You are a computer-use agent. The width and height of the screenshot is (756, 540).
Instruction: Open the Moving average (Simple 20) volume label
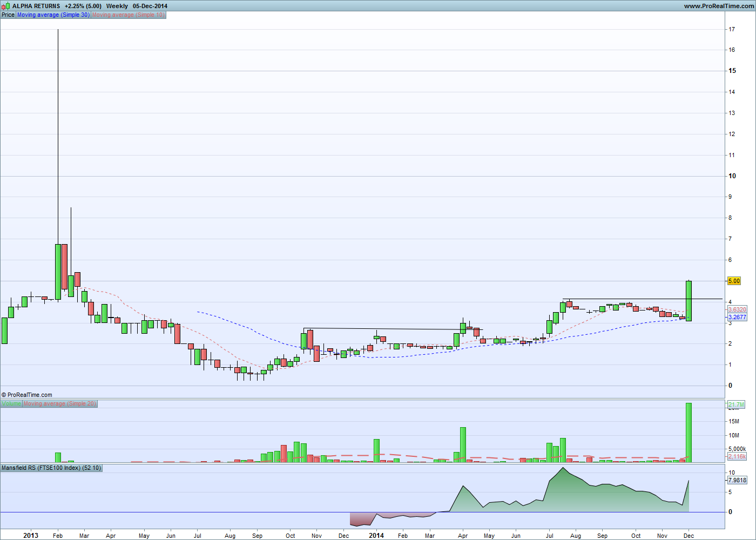60,403
